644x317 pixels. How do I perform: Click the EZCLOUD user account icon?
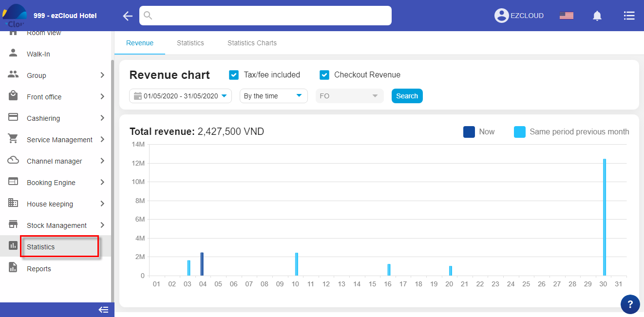pyautogui.click(x=501, y=16)
